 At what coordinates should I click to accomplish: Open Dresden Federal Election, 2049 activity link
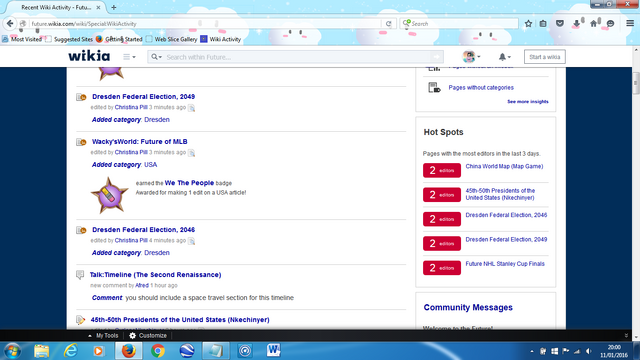(x=143, y=97)
